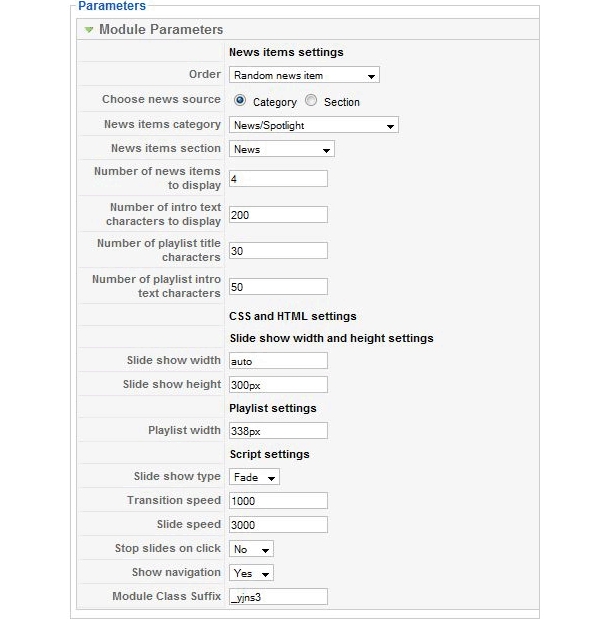Click the Module Parameters header title

[161, 30]
